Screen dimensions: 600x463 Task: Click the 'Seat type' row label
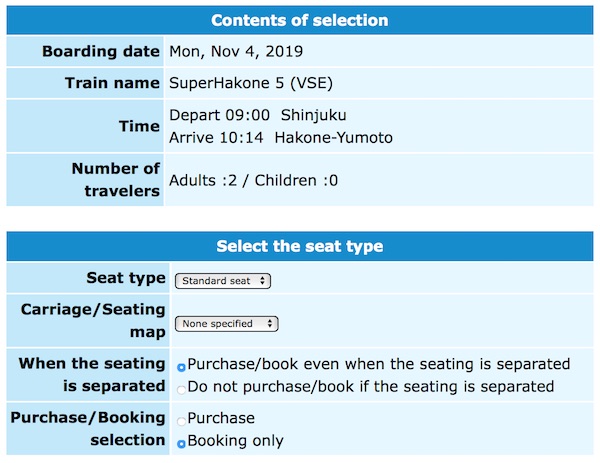tap(126, 278)
